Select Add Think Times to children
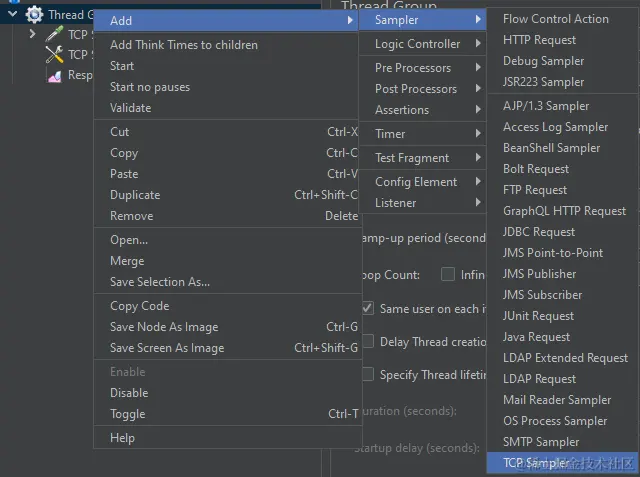Screen dimensions: 640x477 click(184, 45)
